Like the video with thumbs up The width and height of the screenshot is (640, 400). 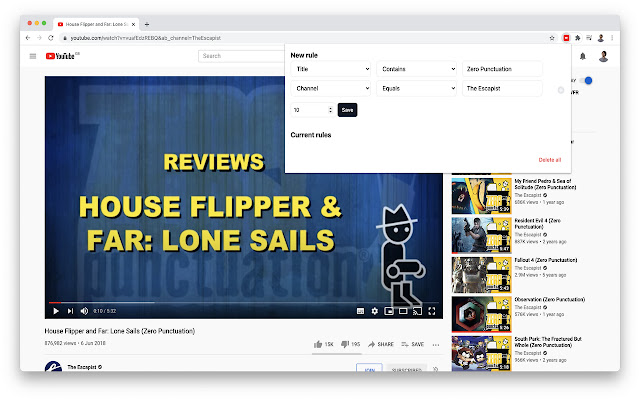point(323,344)
